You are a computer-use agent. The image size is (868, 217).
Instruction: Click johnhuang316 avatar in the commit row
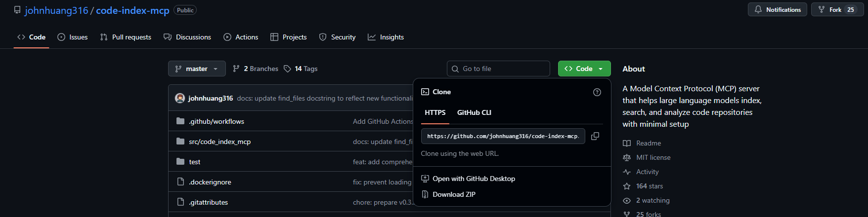180,98
